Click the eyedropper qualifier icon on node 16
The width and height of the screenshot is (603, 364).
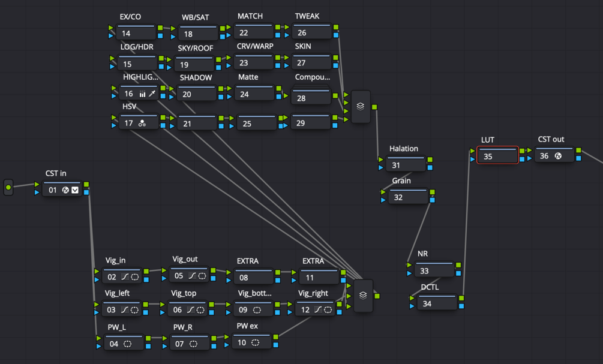(152, 94)
